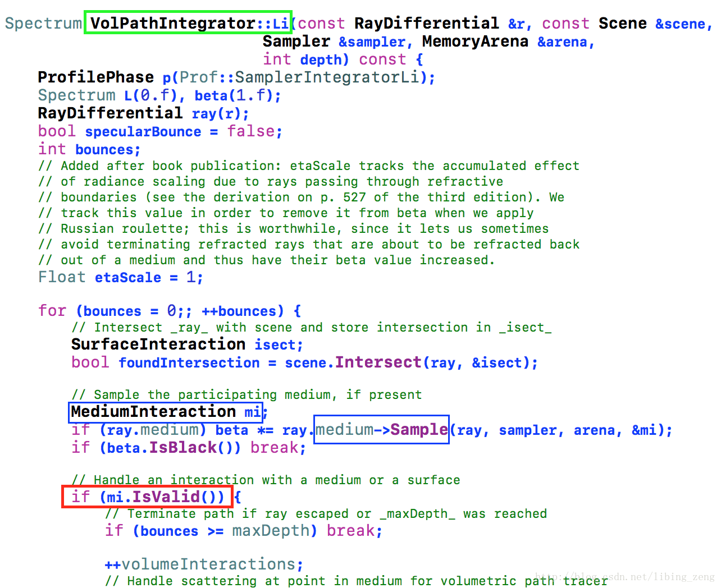
Task: Select the false literal
Action: coord(252,131)
